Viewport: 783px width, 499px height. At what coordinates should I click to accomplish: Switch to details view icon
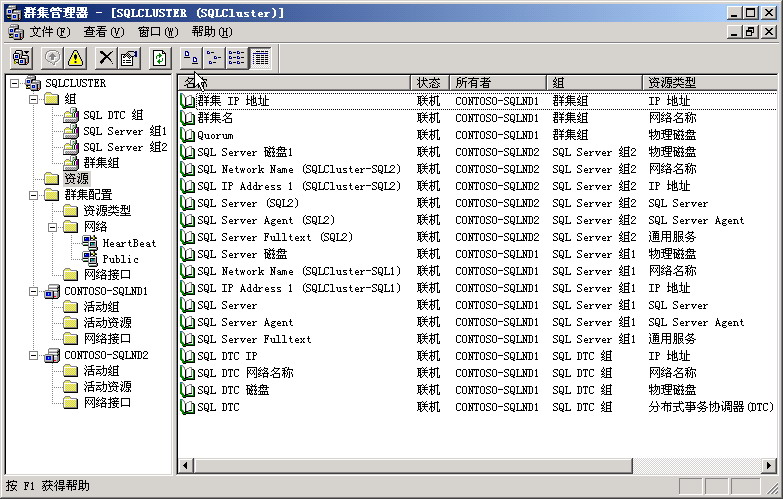pos(260,58)
